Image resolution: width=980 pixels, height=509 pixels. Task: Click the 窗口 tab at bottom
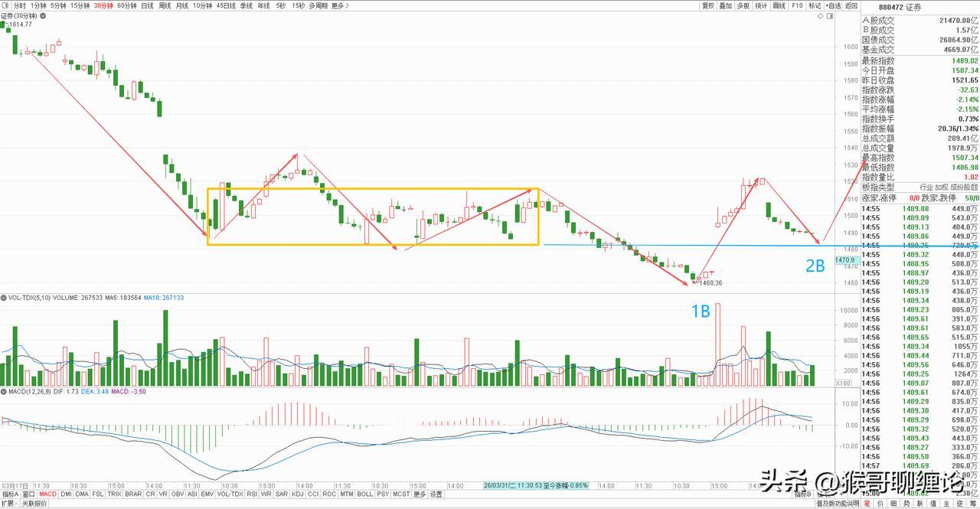coord(28,494)
